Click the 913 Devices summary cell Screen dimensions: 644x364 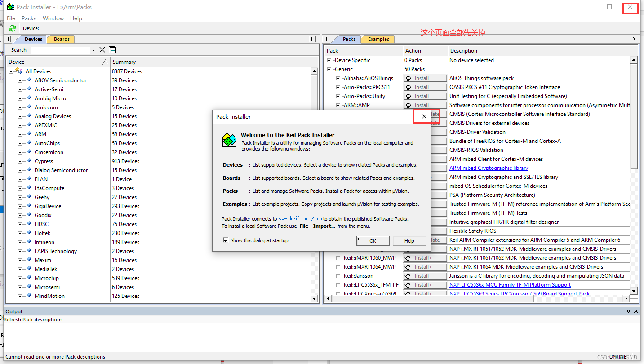click(x=210, y=161)
